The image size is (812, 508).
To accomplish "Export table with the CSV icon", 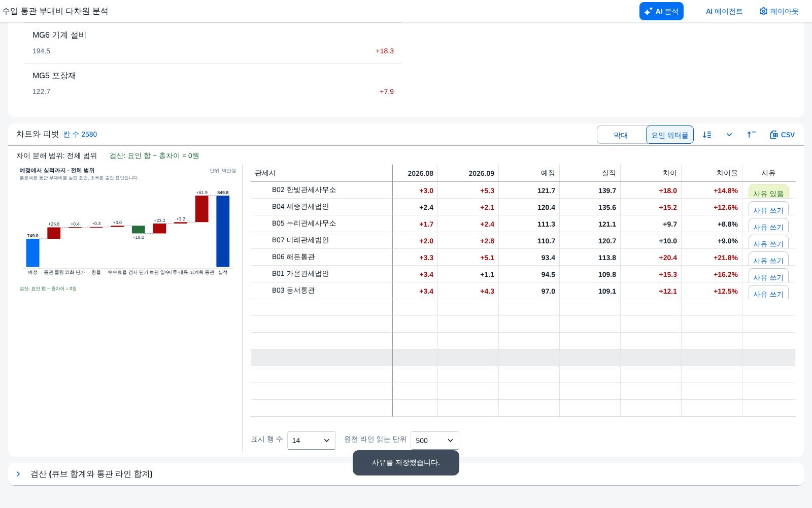I will pos(782,135).
